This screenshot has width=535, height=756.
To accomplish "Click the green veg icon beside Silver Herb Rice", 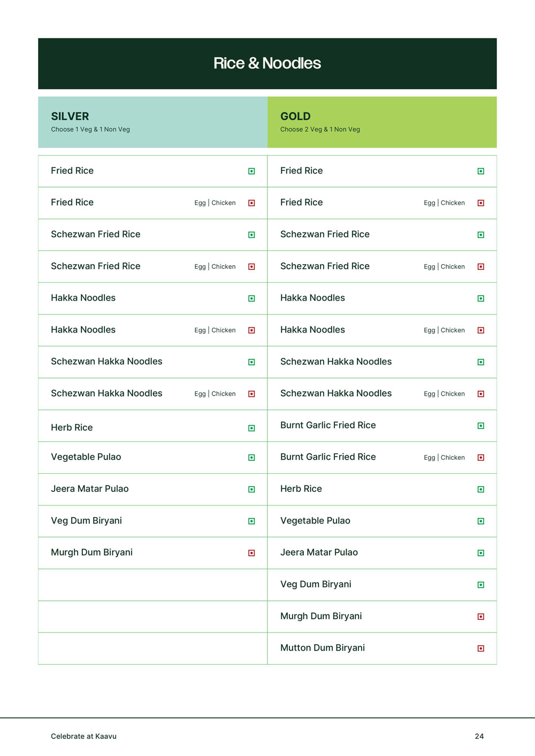I will 251,428.
